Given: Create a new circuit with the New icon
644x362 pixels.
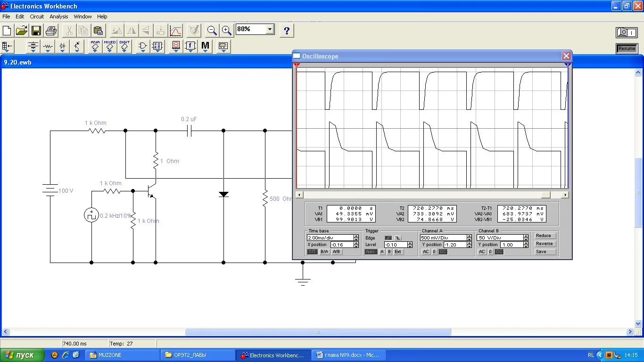Looking at the screenshot, I should click(7, 31).
